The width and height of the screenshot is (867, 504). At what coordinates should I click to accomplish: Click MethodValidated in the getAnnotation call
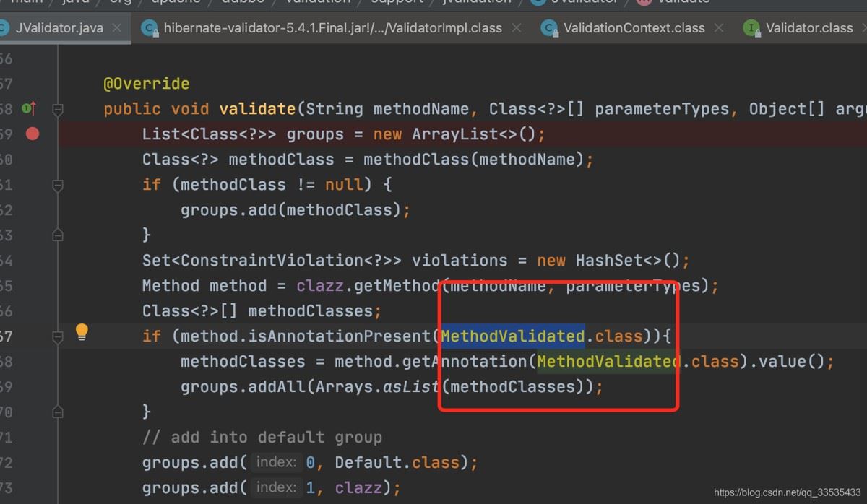point(609,361)
